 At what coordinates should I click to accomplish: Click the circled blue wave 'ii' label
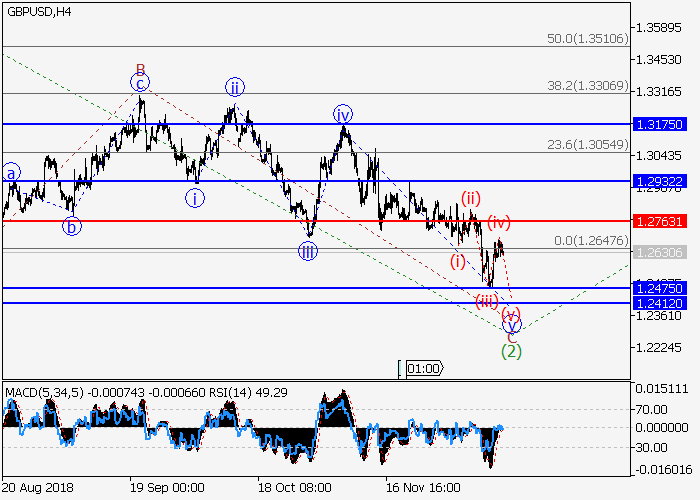[234, 87]
